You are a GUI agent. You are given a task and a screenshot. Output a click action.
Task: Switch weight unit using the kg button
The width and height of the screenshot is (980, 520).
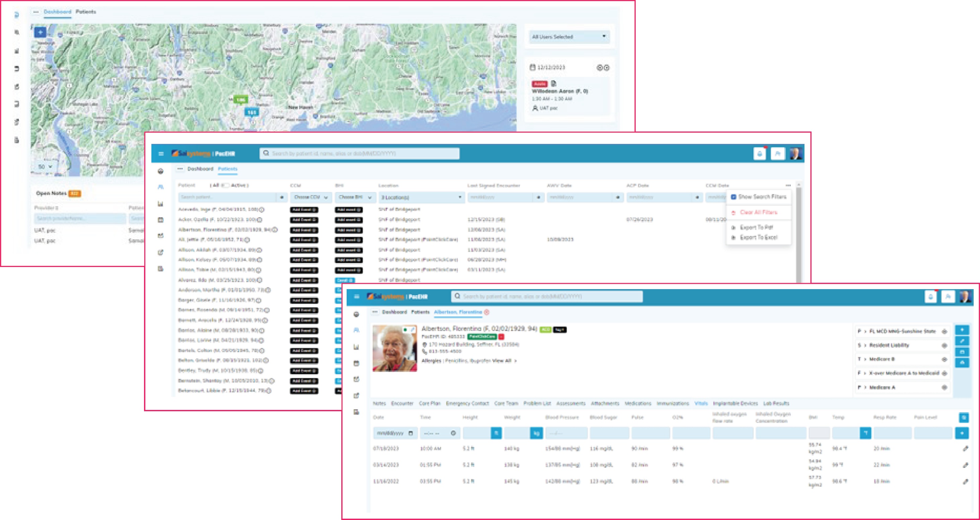537,433
